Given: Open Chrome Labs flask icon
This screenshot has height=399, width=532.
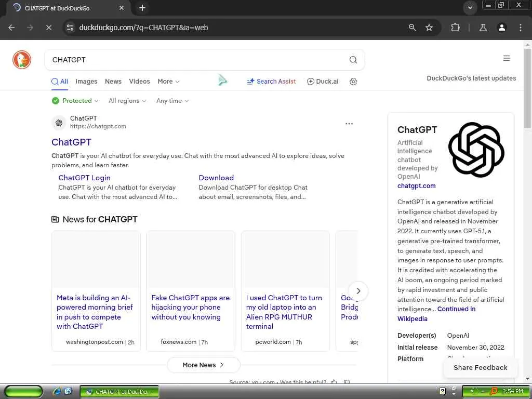Looking at the screenshot, I should click(483, 28).
